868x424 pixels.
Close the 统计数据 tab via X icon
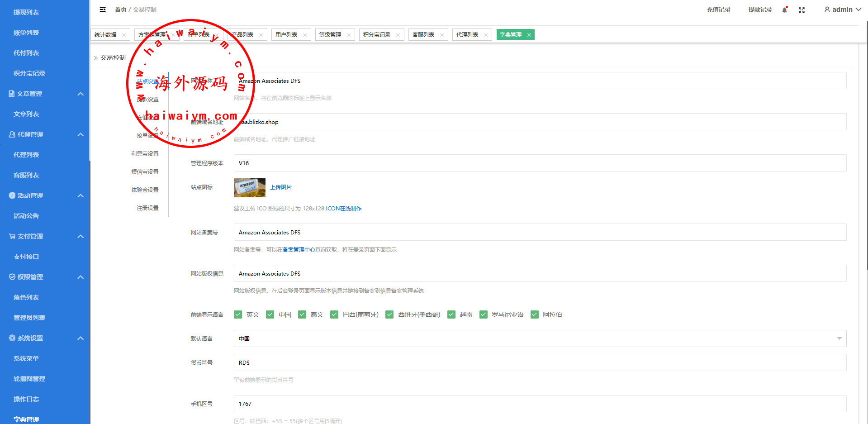(124, 35)
